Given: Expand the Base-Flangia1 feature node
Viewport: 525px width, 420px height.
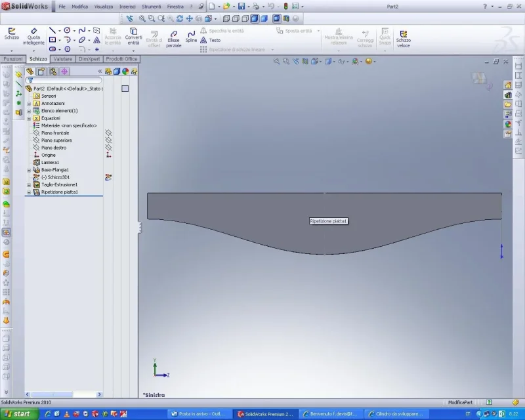Looking at the screenshot, I should click(x=29, y=170).
